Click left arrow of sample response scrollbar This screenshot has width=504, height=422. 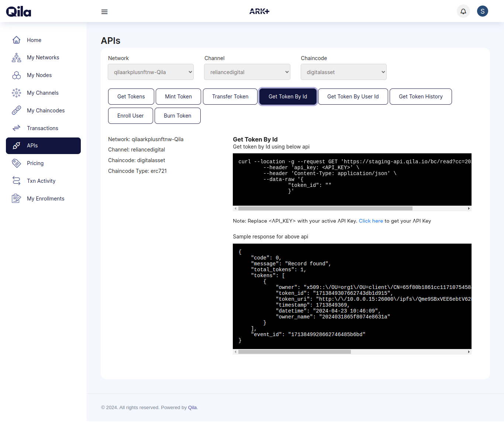235,352
